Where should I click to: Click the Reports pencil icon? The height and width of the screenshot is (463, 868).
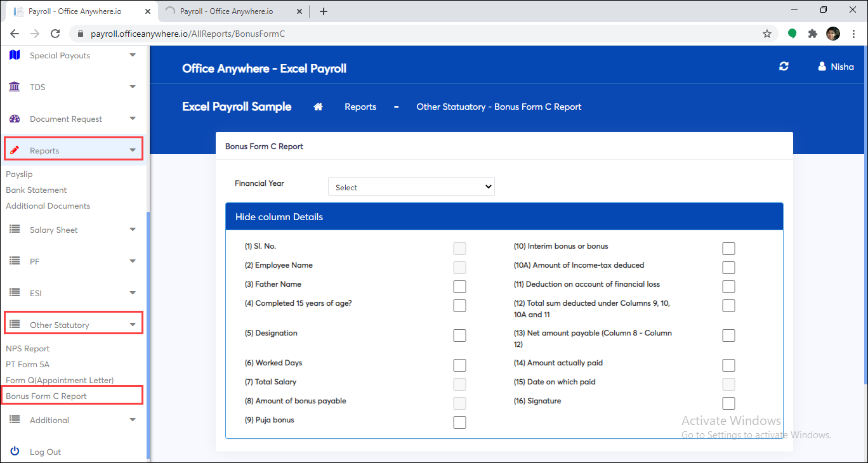point(15,150)
